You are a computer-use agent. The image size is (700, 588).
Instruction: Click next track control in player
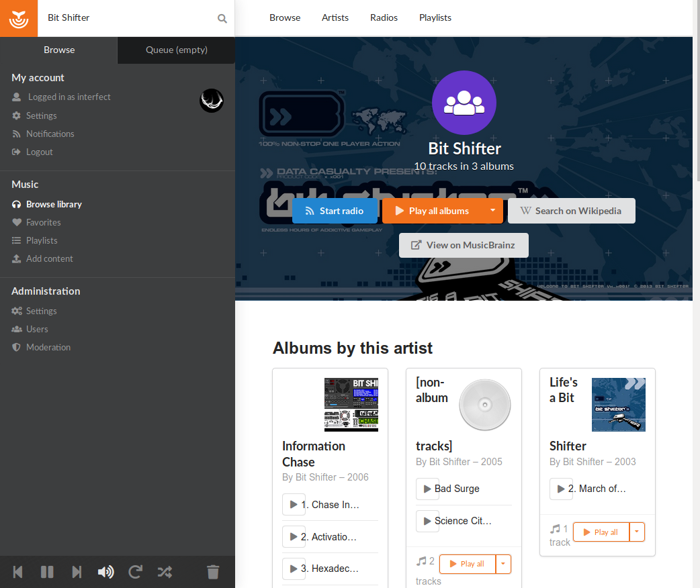77,572
